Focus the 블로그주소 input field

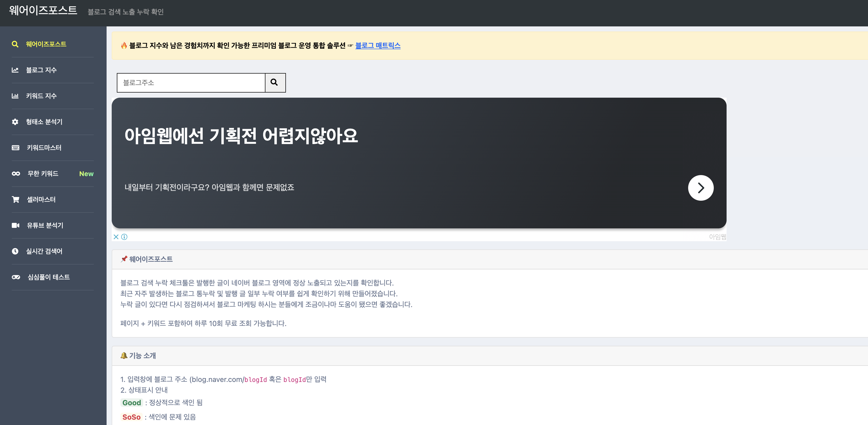point(191,83)
